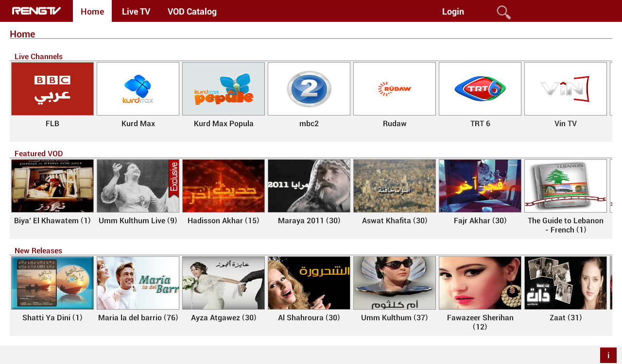Open Umm Kulthum Live exclusive thumbnail
This screenshot has width=622, height=364.
[x=138, y=186]
